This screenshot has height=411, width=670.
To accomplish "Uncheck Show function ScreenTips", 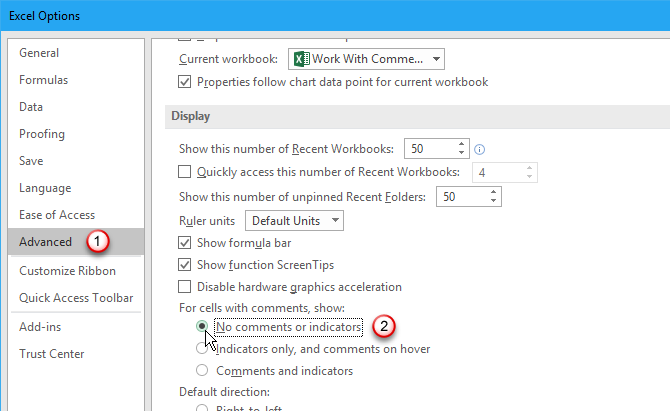I will pos(184,265).
